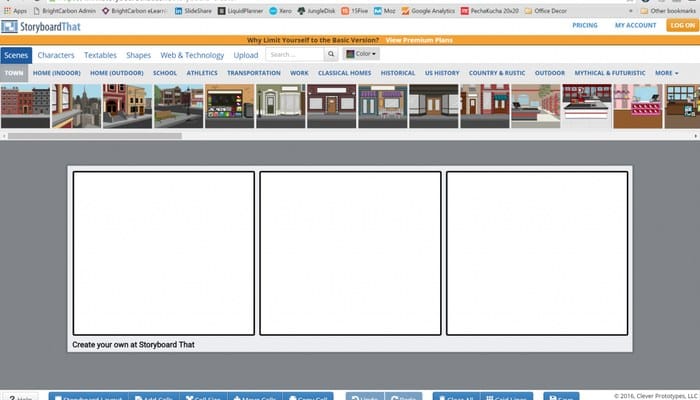Screen dimensions: 700x400
Task: Pick the red brick buildings scene thumbnail
Action: click(x=25, y=106)
